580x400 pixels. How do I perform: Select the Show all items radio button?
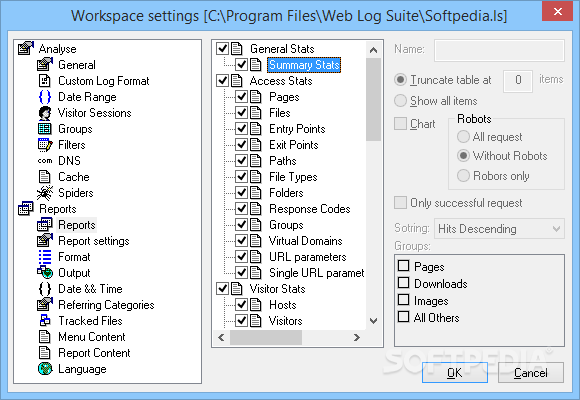coord(400,101)
